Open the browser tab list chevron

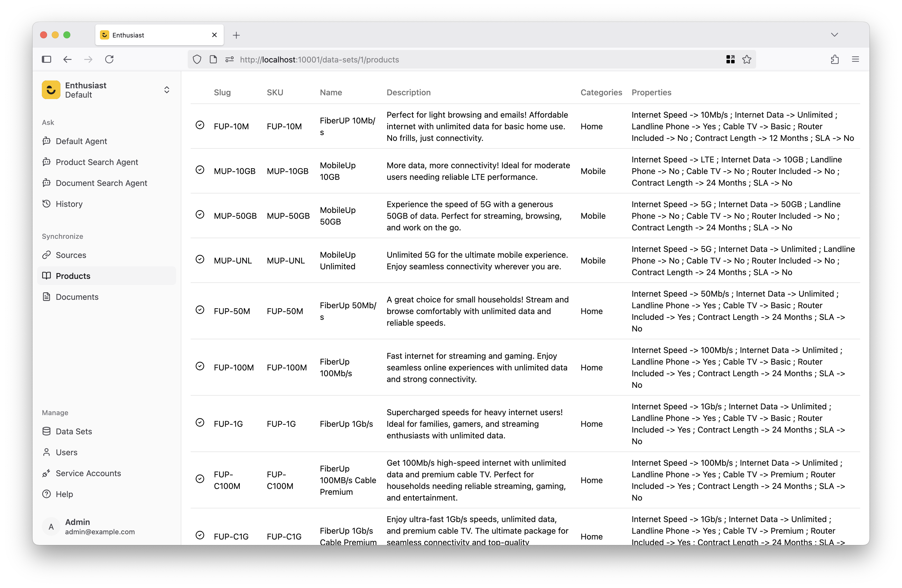point(834,35)
